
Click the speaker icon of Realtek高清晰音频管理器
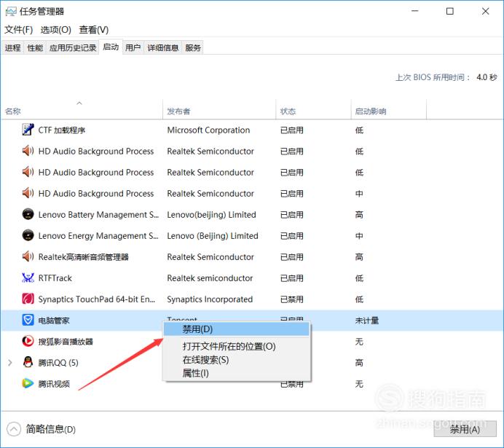(28, 256)
